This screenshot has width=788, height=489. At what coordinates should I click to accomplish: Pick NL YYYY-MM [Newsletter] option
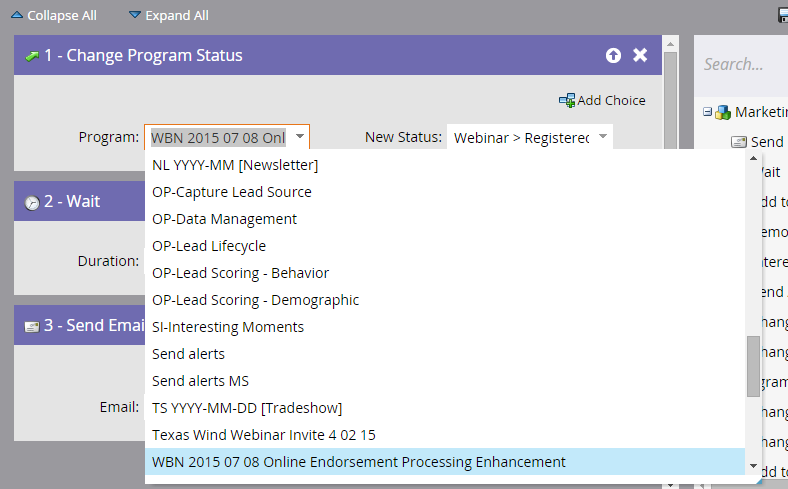point(235,165)
